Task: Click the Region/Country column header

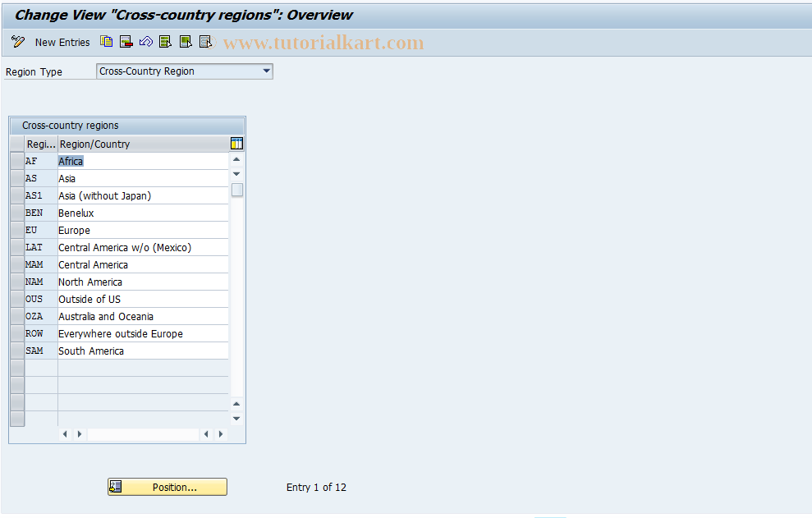Action: click(x=143, y=144)
